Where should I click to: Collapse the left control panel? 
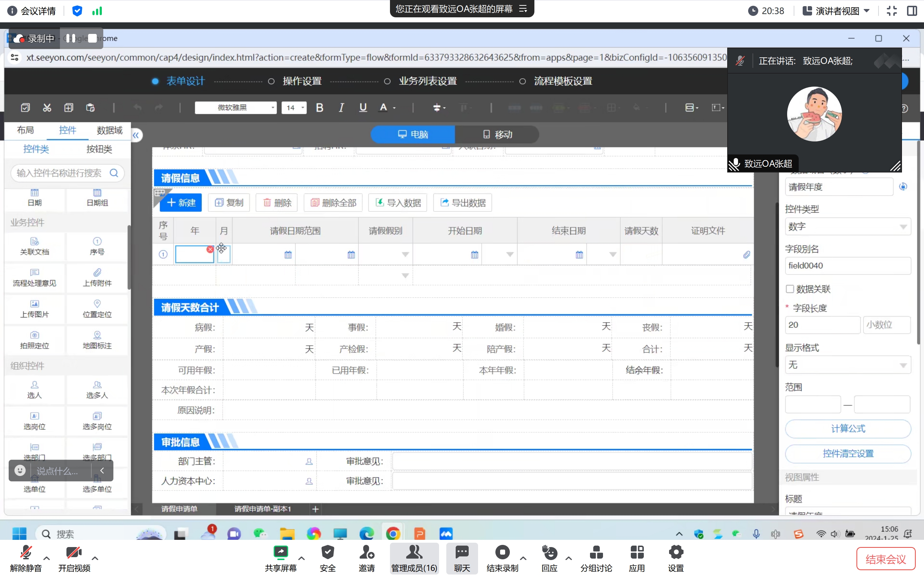point(136,135)
